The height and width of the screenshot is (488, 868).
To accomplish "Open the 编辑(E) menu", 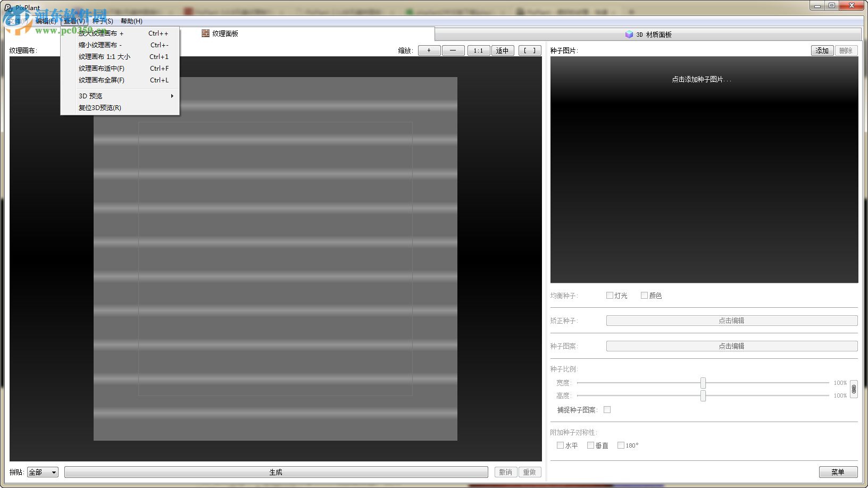I will (46, 21).
